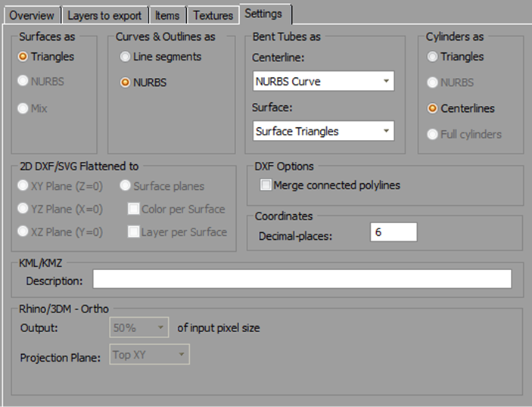Select the Settings tab
The image size is (532, 407).
pyautogui.click(x=265, y=14)
